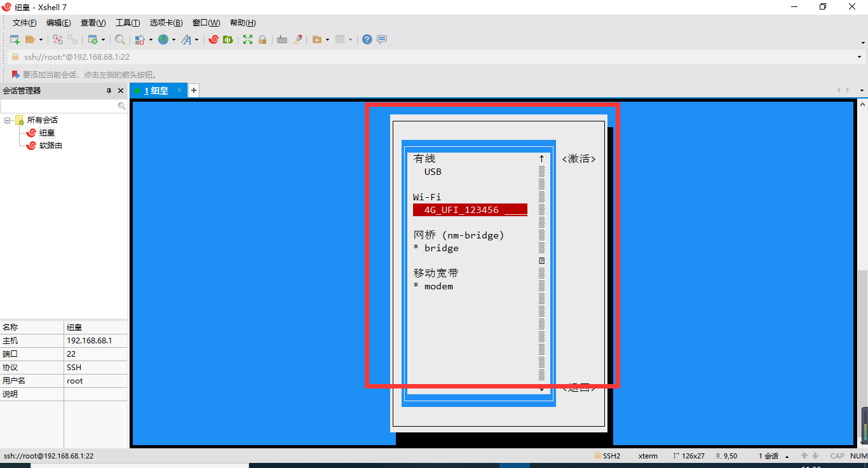Select the bridge connection entry
The height and width of the screenshot is (468, 868).
(442, 248)
